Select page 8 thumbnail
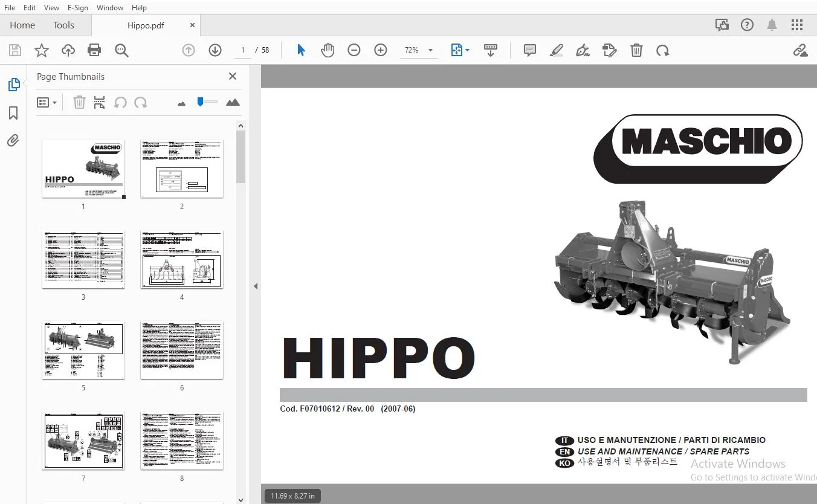Viewport: 817px width, 504px height. (x=182, y=441)
